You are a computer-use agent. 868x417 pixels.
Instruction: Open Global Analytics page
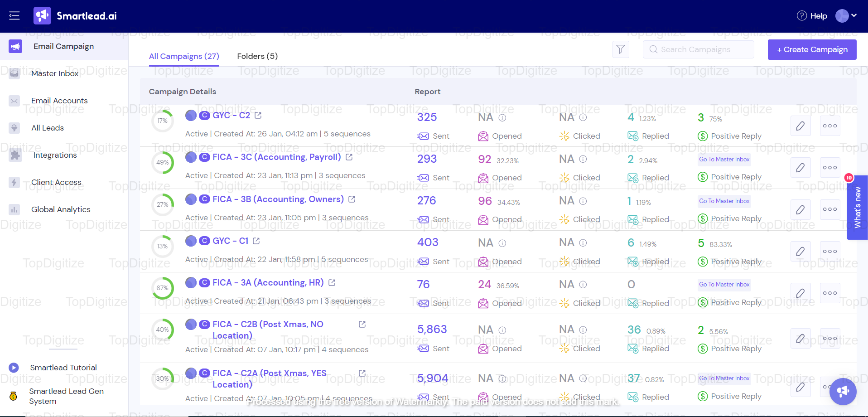pos(61,209)
